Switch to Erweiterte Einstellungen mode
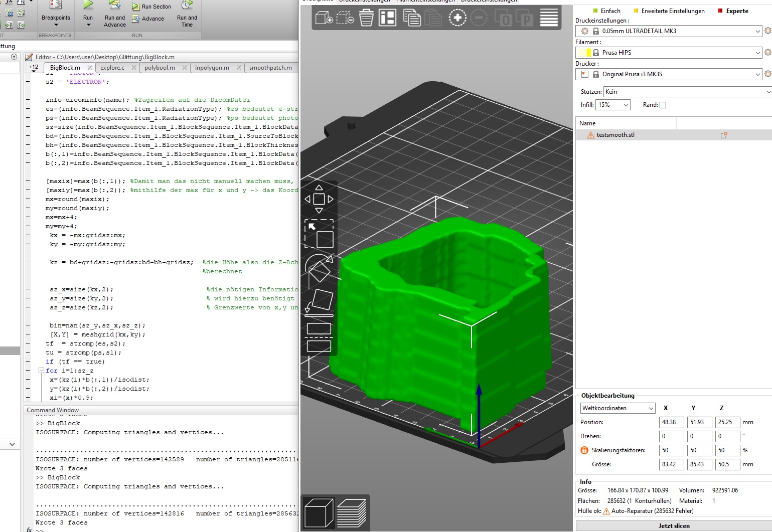 click(669, 11)
